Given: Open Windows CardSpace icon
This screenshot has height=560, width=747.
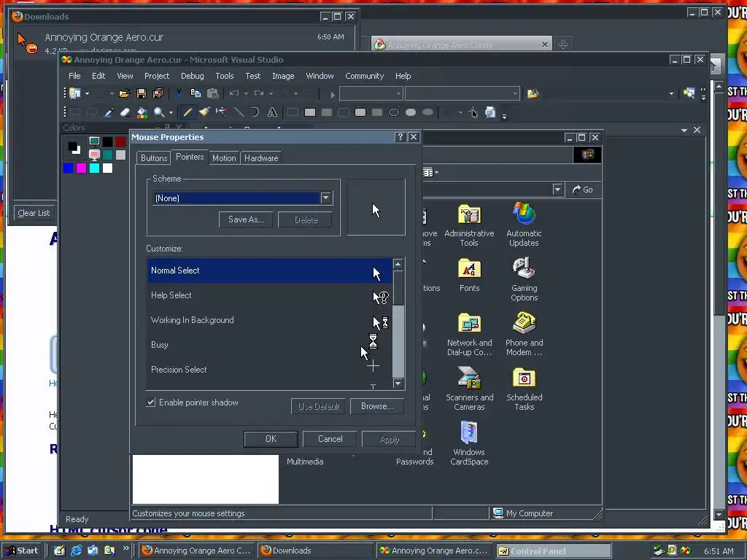Looking at the screenshot, I should pos(469,443).
